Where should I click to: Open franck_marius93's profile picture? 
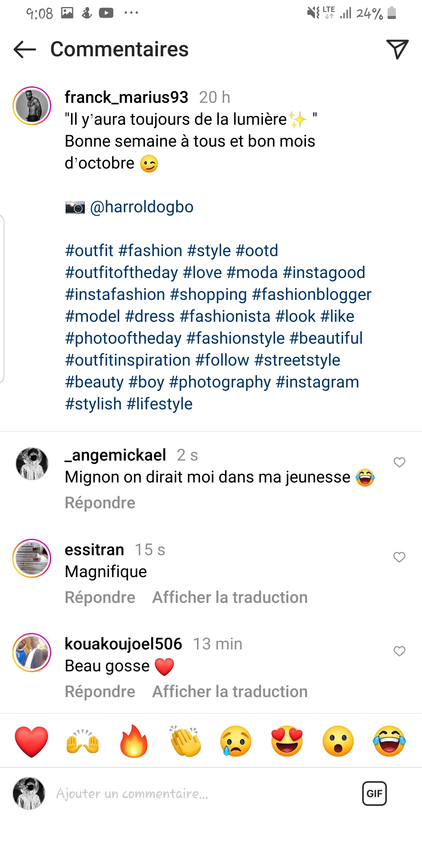(32, 106)
